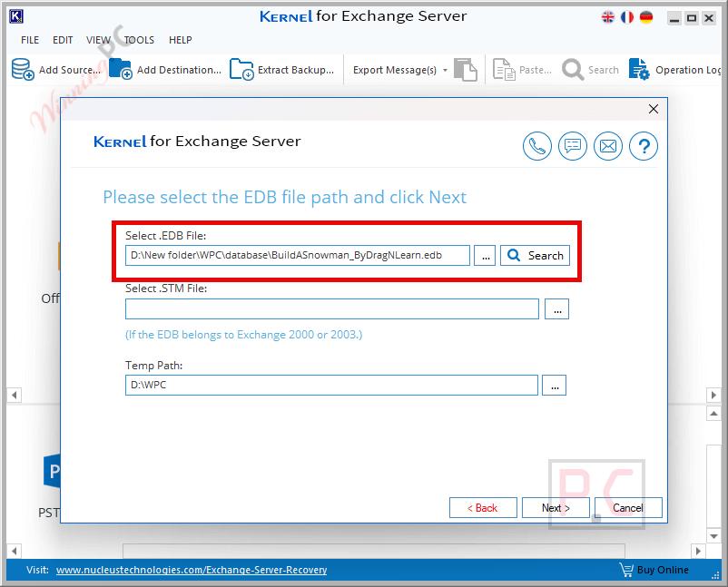
Task: Select the French language flag
Action: tap(627, 17)
